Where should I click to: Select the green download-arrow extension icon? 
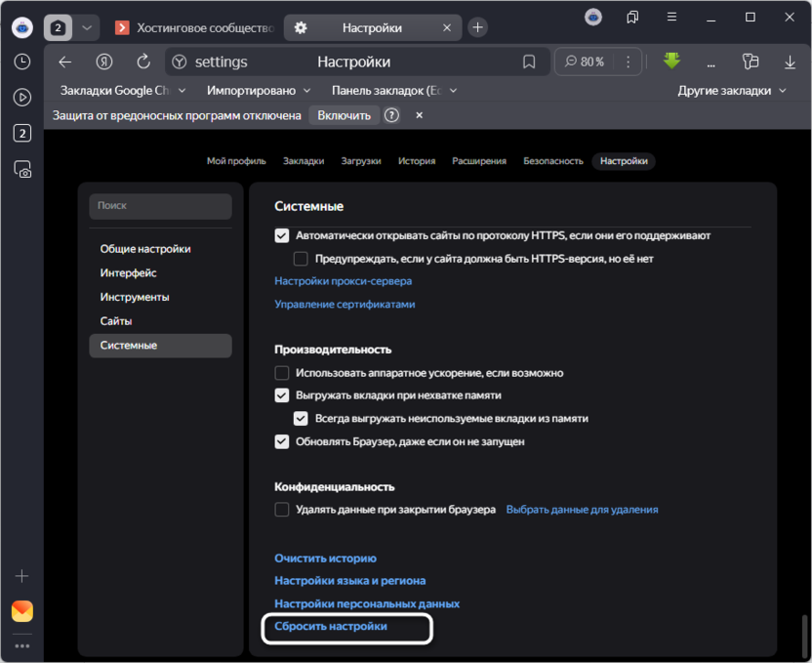671,61
